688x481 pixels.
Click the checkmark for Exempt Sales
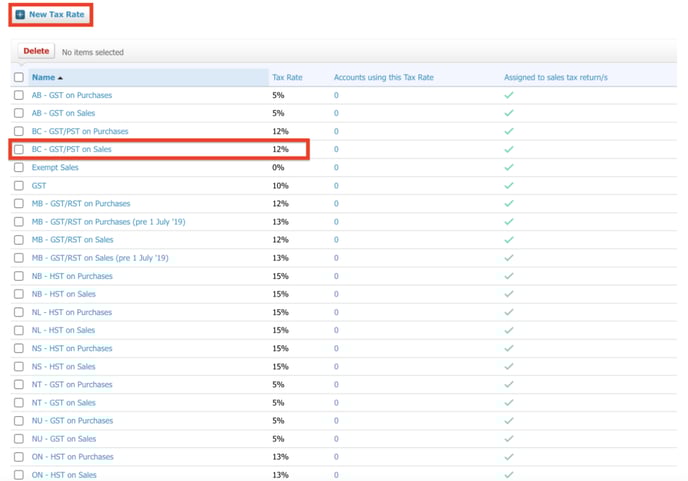(x=509, y=167)
